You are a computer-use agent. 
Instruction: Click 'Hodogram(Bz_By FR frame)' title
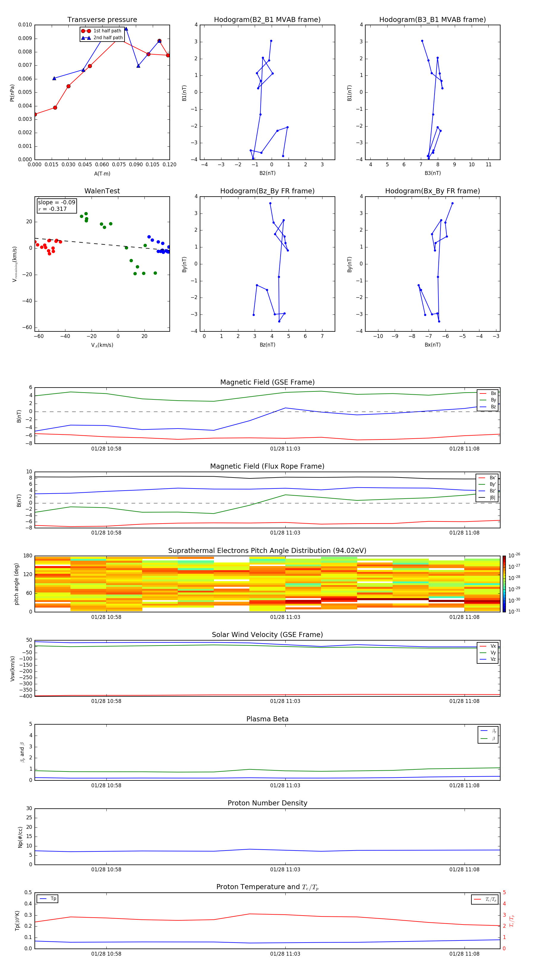tap(267, 191)
